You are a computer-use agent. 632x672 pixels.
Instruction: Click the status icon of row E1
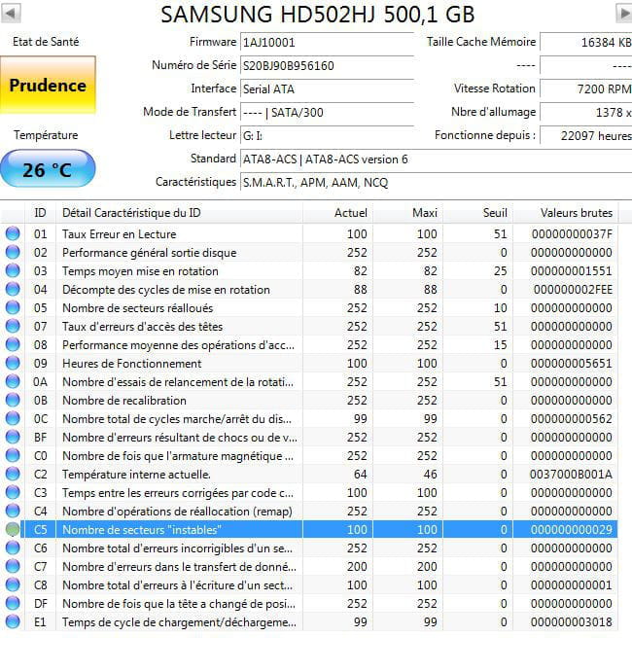pyautogui.click(x=13, y=621)
